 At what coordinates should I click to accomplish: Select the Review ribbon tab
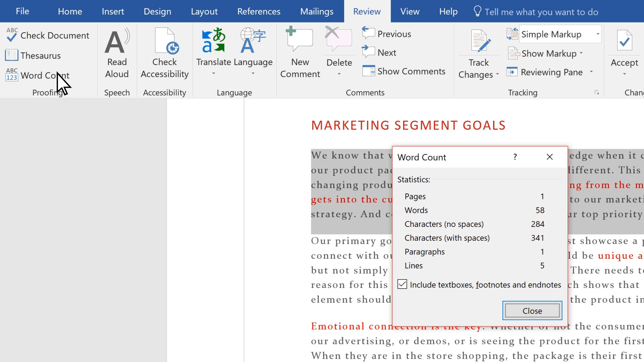pyautogui.click(x=366, y=11)
